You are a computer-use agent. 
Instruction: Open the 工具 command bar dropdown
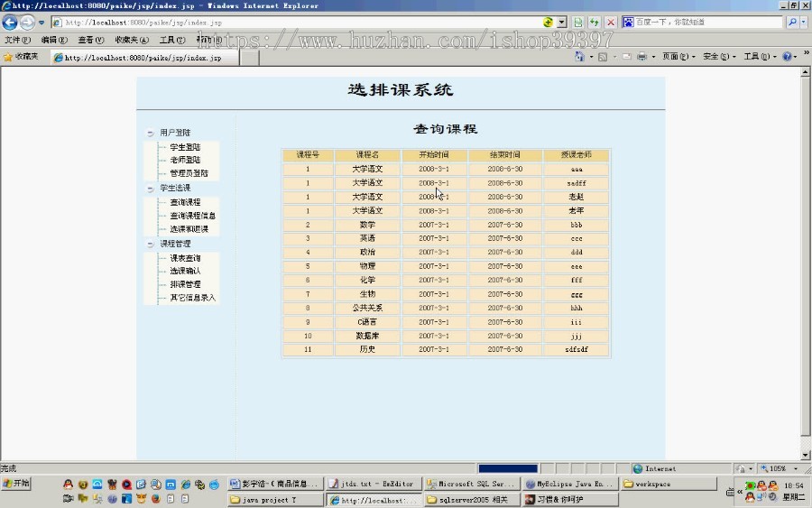click(761, 57)
